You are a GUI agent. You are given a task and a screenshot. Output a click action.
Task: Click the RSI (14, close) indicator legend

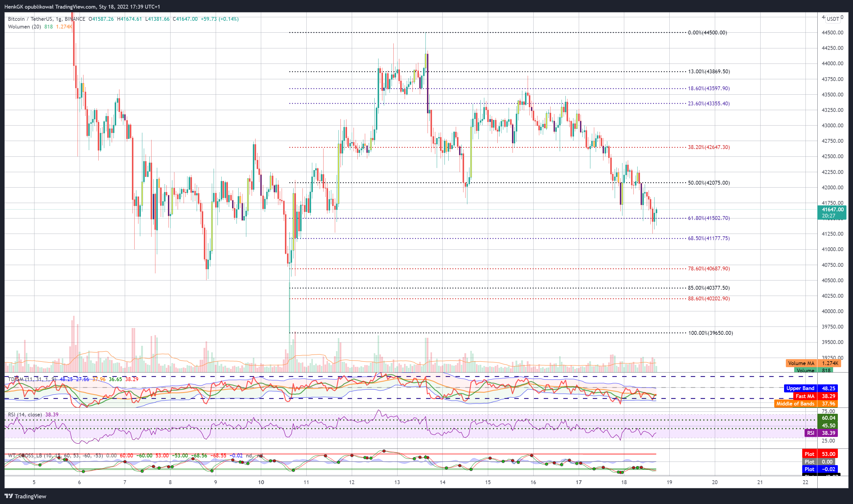[x=25, y=414]
